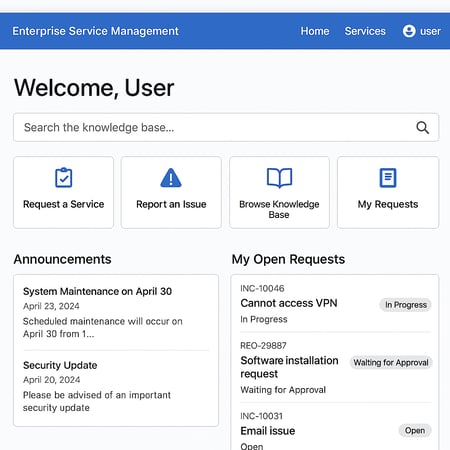The width and height of the screenshot is (450, 450).
Task: Focus the Search the knowledge base field
Action: click(226, 127)
